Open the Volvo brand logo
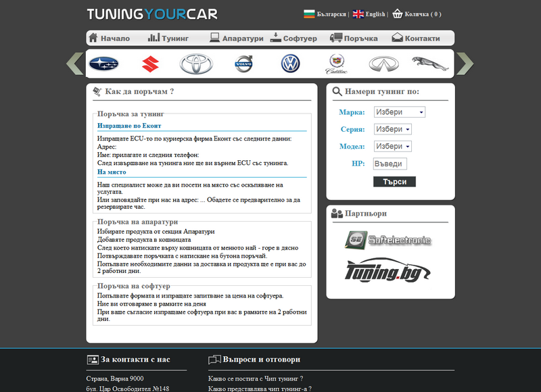 (243, 64)
